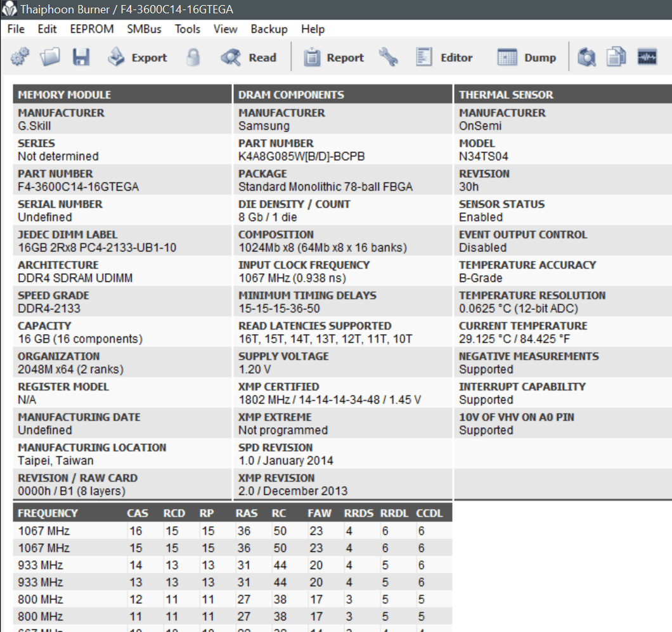Open the Backup menu
The height and width of the screenshot is (632, 672).
coord(269,29)
